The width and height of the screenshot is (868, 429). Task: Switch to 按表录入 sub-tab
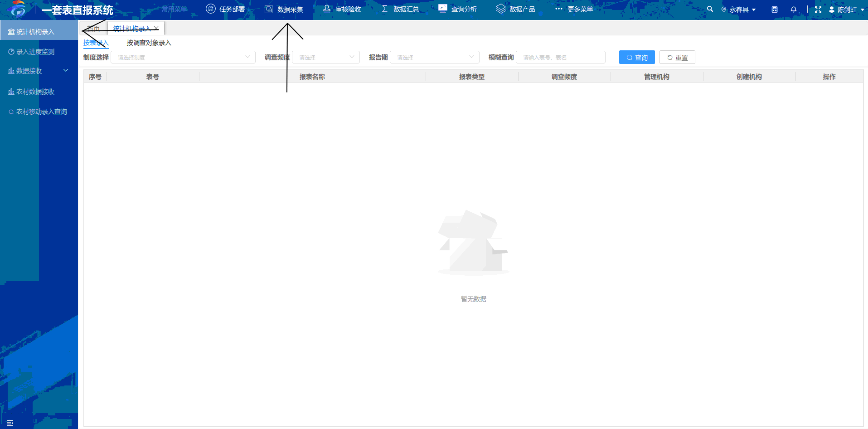96,43
